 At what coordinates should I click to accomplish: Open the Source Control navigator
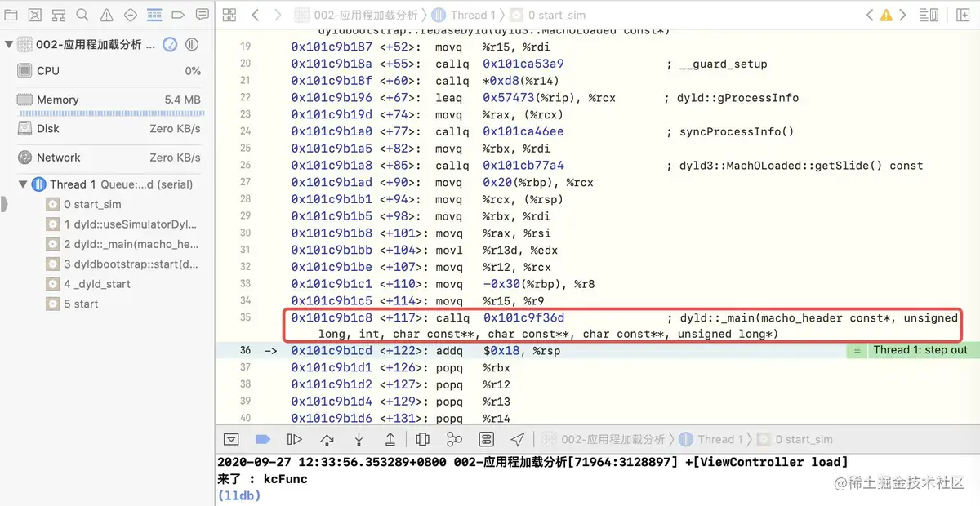pyautogui.click(x=34, y=15)
